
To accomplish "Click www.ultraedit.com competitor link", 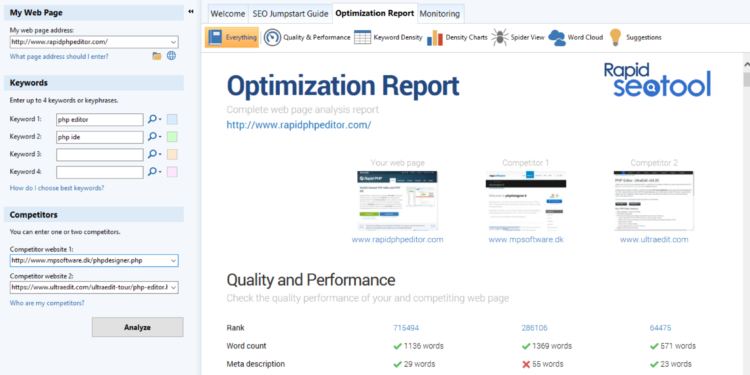I will (654, 239).
